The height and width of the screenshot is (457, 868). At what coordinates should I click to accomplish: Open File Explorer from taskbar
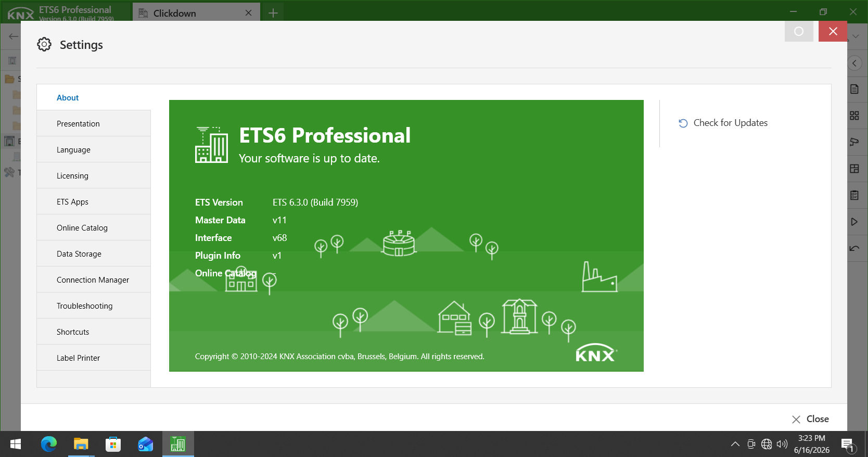point(81,444)
